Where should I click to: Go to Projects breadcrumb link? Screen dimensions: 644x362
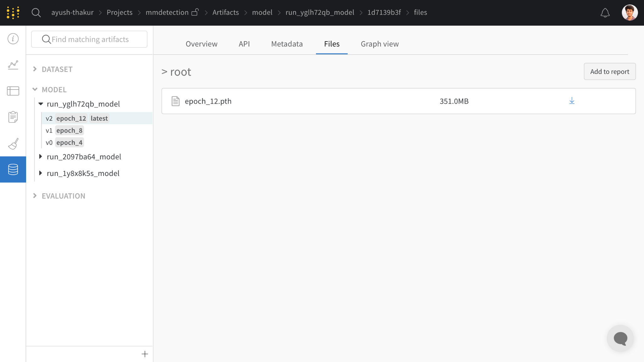pos(119,12)
